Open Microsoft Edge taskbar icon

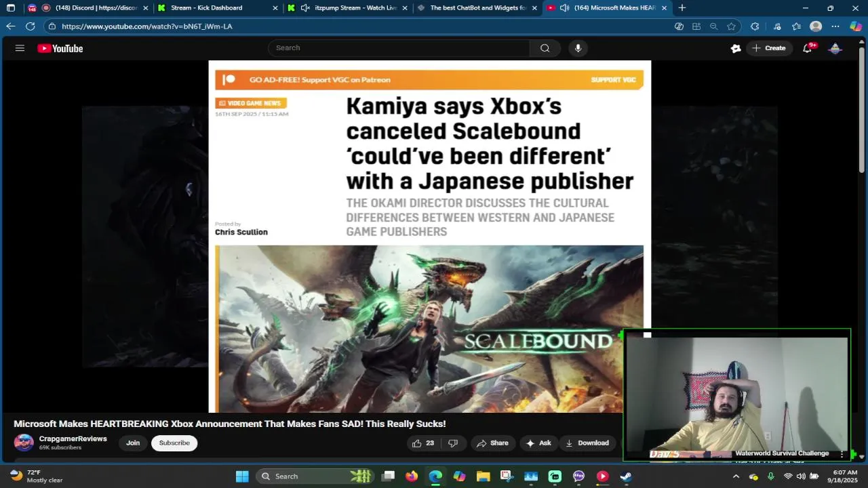click(435, 476)
